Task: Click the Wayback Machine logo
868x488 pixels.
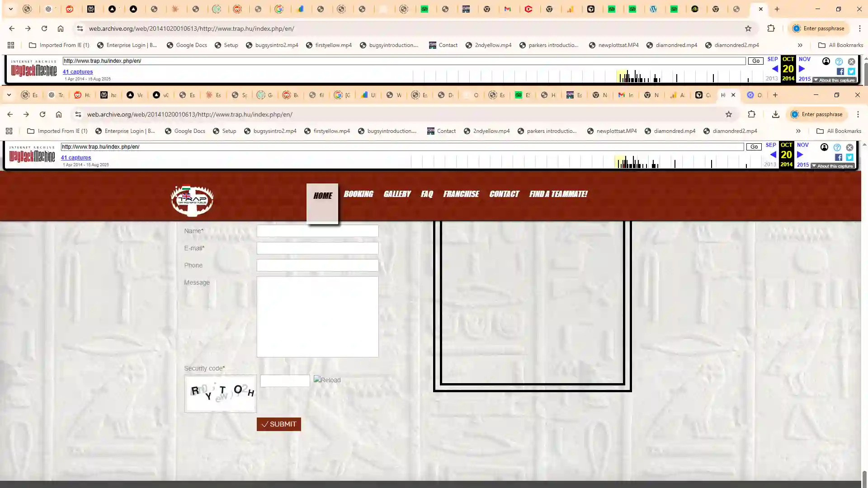Action: [x=32, y=155]
